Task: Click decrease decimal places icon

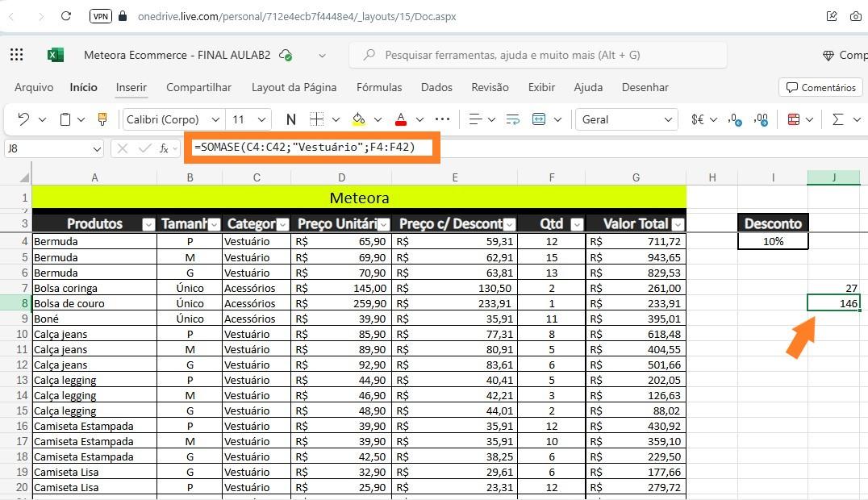Action: click(x=762, y=119)
